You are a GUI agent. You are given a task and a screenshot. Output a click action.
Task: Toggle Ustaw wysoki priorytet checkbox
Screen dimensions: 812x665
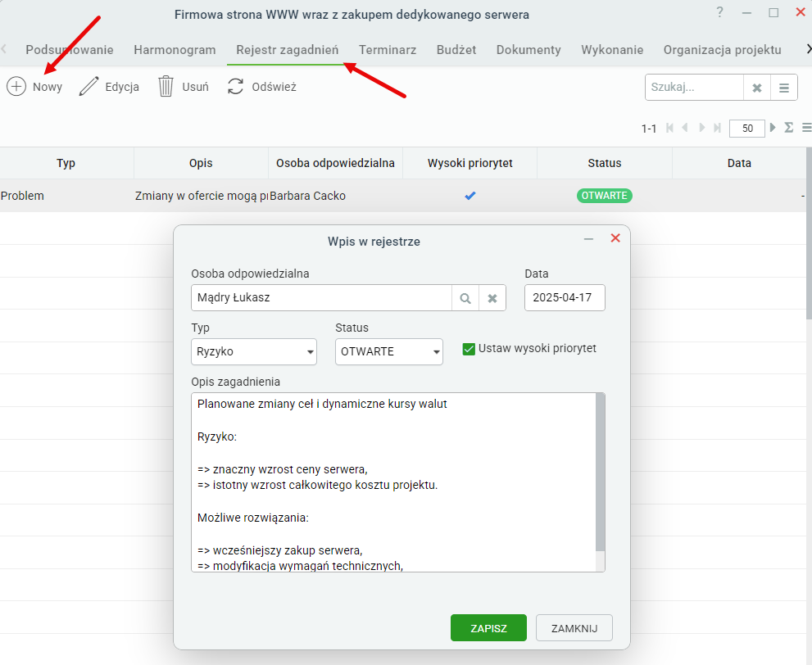pos(469,350)
